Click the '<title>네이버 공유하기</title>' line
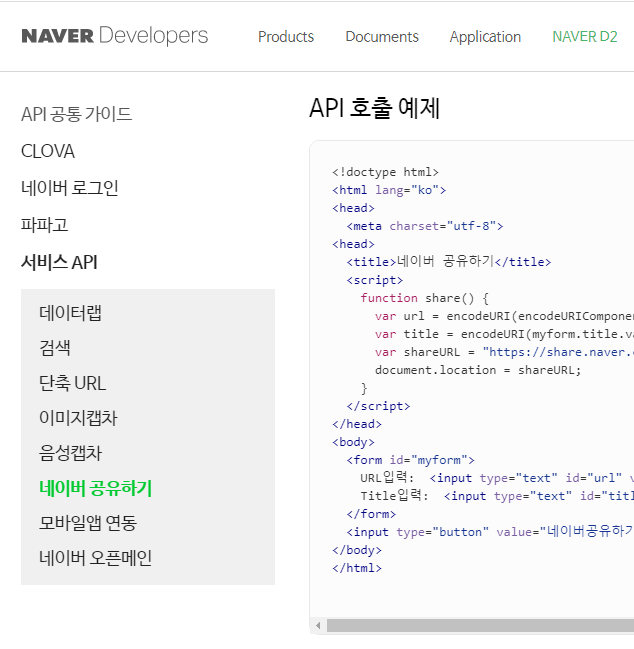The height and width of the screenshot is (649, 634). [449, 262]
